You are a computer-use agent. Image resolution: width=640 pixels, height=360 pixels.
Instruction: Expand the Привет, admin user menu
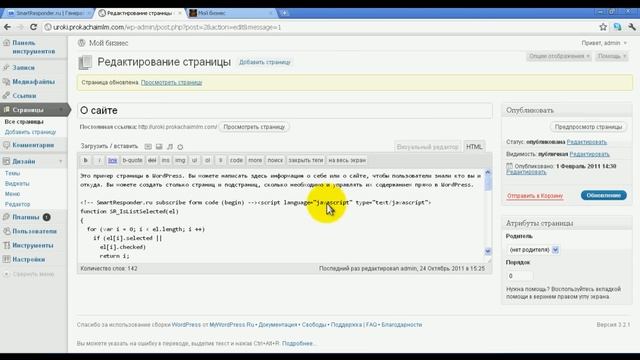click(x=604, y=43)
